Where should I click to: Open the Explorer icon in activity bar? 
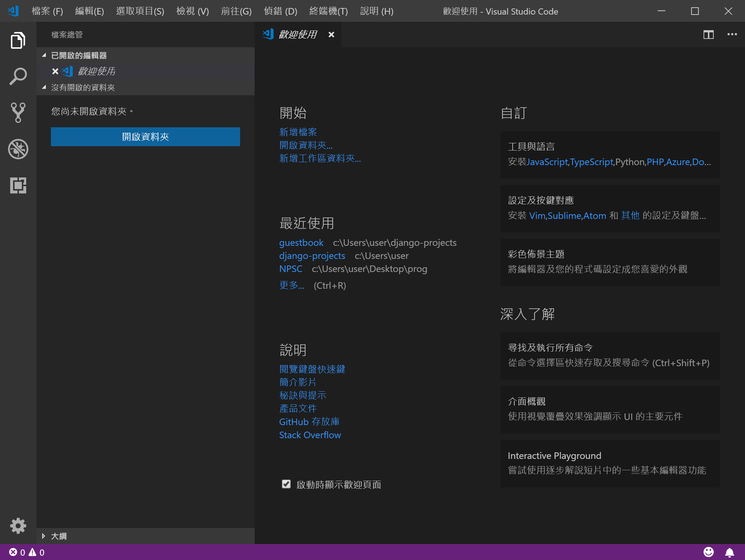click(18, 40)
